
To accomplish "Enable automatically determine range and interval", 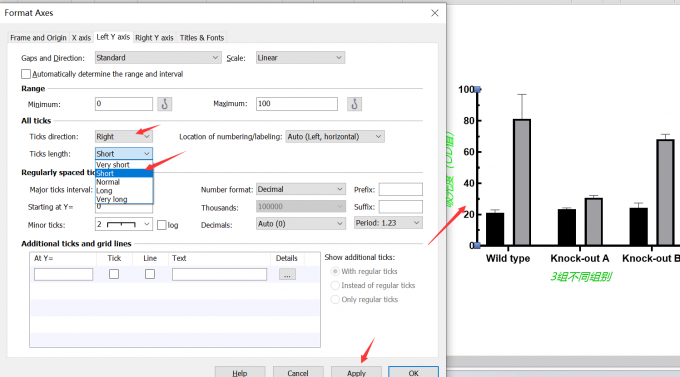I will click(x=26, y=74).
